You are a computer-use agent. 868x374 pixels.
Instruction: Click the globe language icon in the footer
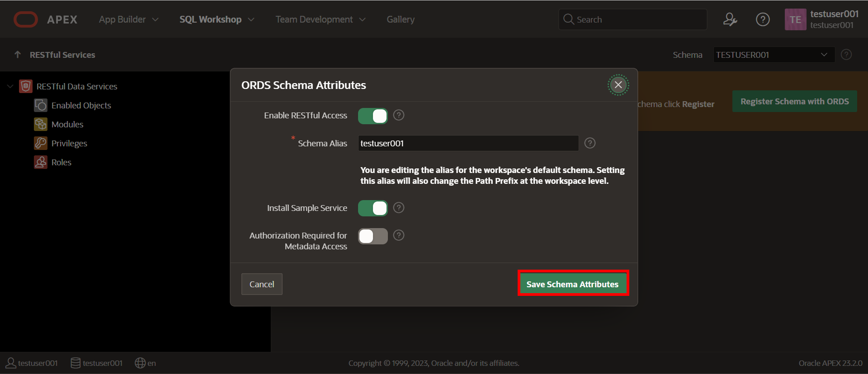click(140, 363)
